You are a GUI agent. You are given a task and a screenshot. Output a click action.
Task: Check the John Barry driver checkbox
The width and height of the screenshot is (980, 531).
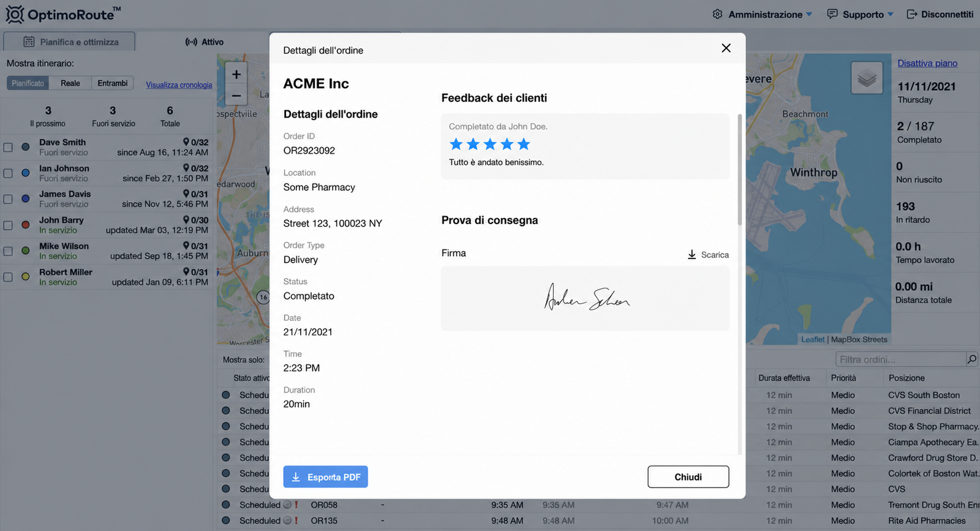click(x=8, y=225)
